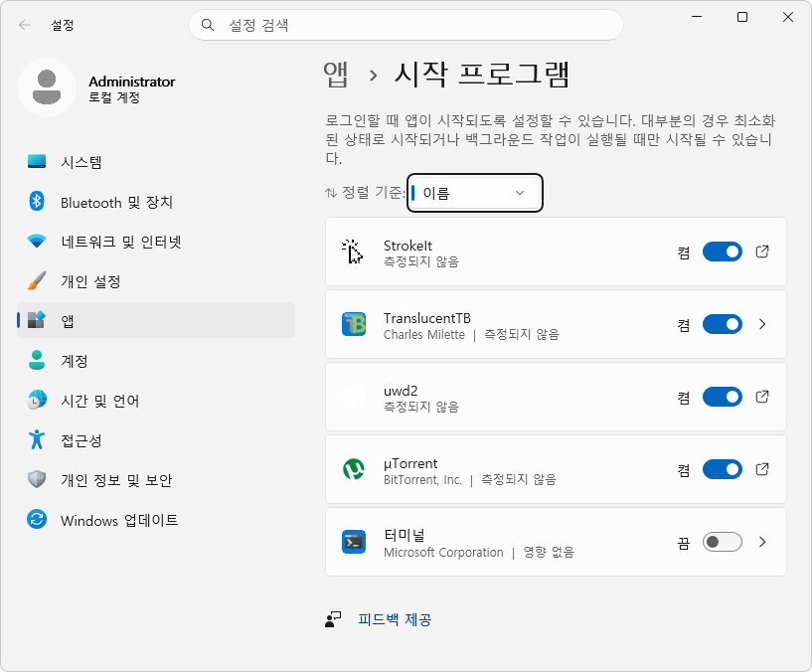Select 개인 설정 category
This screenshot has height=672, width=812.
click(x=156, y=281)
